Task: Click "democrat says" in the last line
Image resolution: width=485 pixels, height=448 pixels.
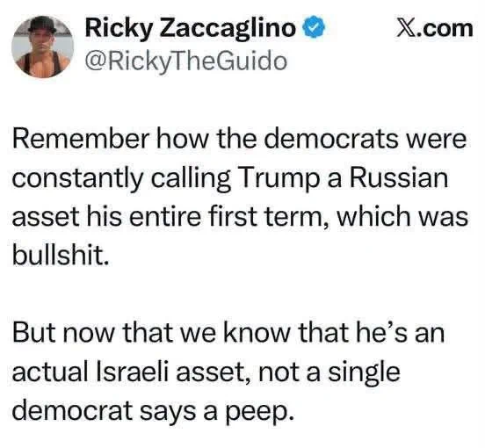Action: pos(105,412)
